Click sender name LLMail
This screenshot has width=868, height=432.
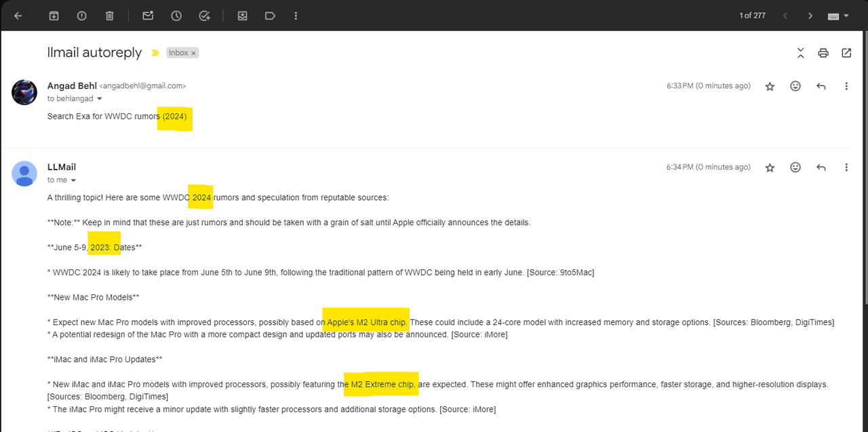pos(62,167)
